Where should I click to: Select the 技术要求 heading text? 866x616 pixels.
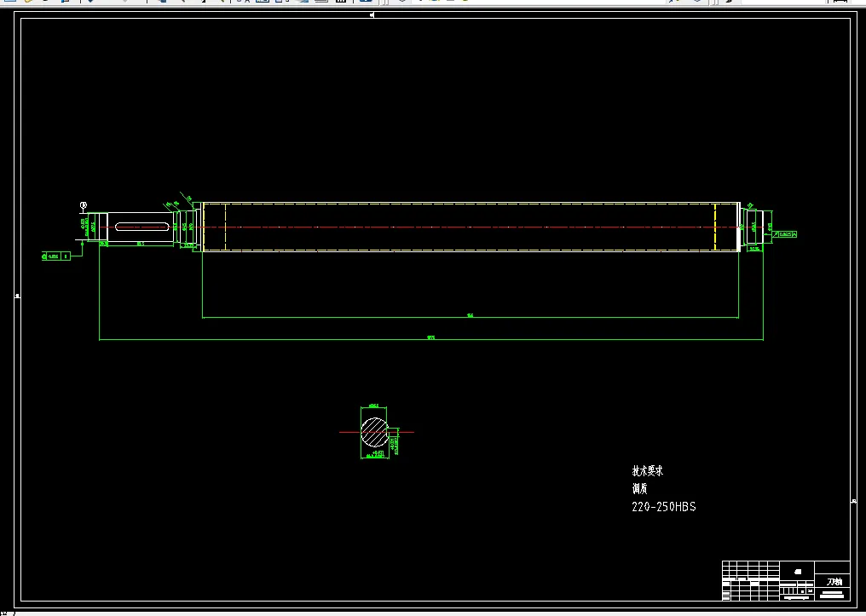point(647,471)
